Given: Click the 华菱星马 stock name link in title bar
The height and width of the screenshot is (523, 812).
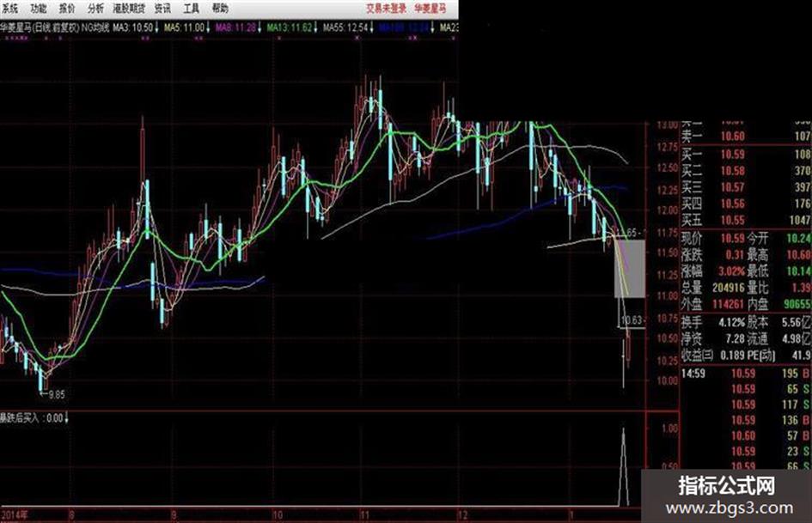Looking at the screenshot, I should (x=430, y=9).
